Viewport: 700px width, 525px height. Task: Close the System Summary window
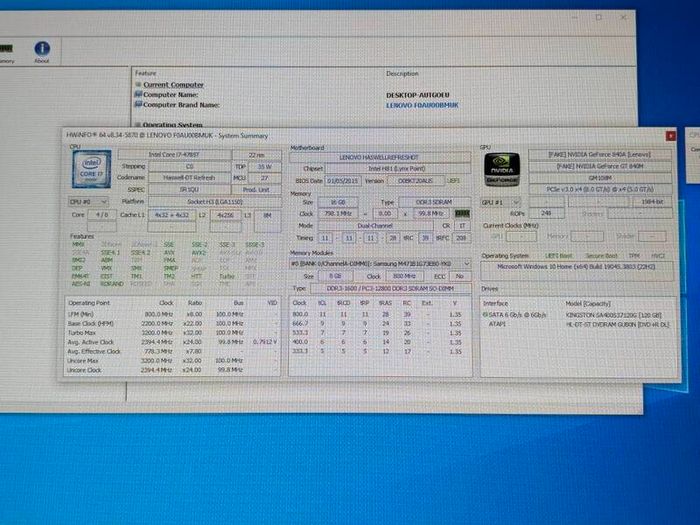click(670, 136)
